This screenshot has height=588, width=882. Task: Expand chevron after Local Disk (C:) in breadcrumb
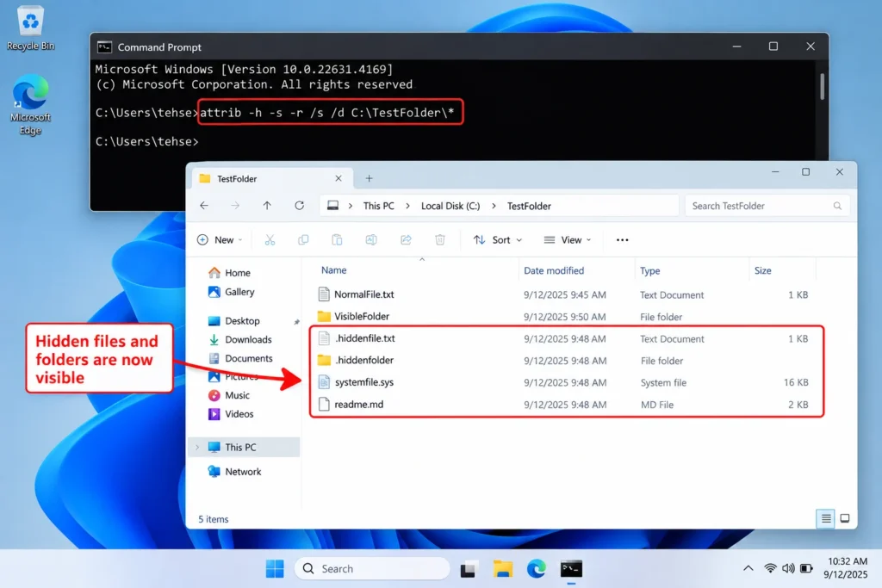click(x=494, y=206)
